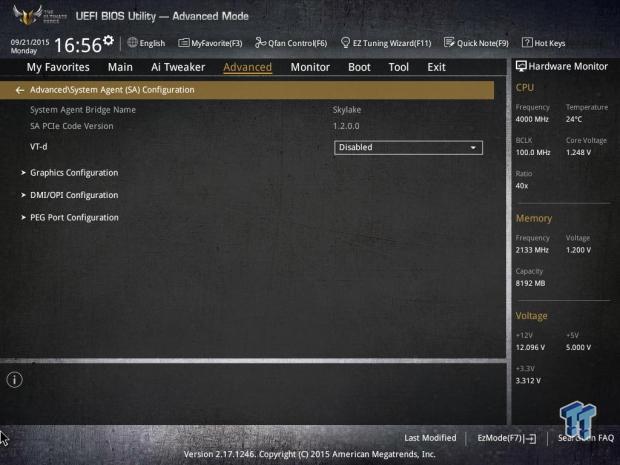Screen dimensions: 620x465
Task: Click the globe icon for English language
Action: [x=132, y=43]
